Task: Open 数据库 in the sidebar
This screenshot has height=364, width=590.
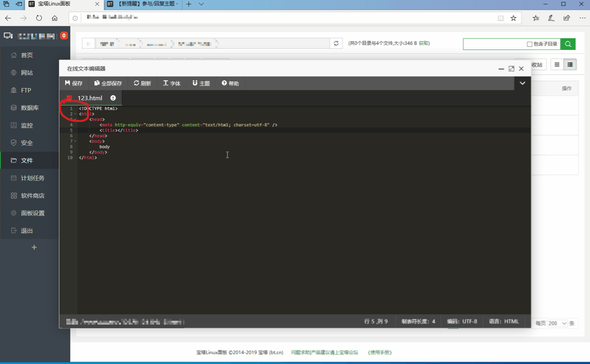Action: (x=30, y=108)
